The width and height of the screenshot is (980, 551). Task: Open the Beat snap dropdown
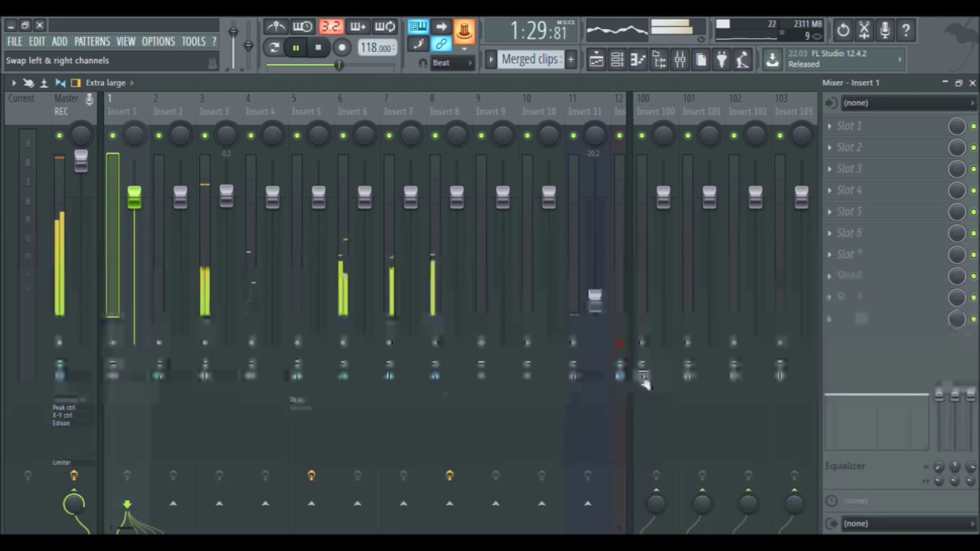(452, 63)
